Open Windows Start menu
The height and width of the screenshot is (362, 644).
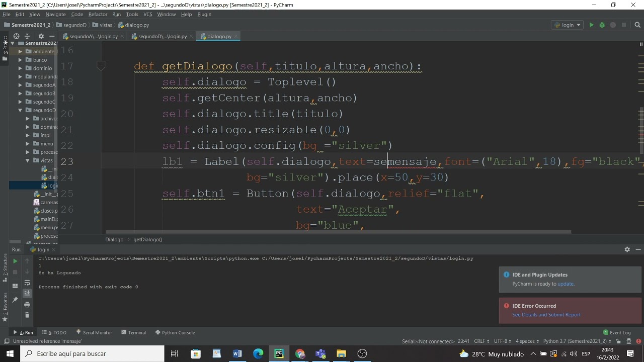coord(10,353)
